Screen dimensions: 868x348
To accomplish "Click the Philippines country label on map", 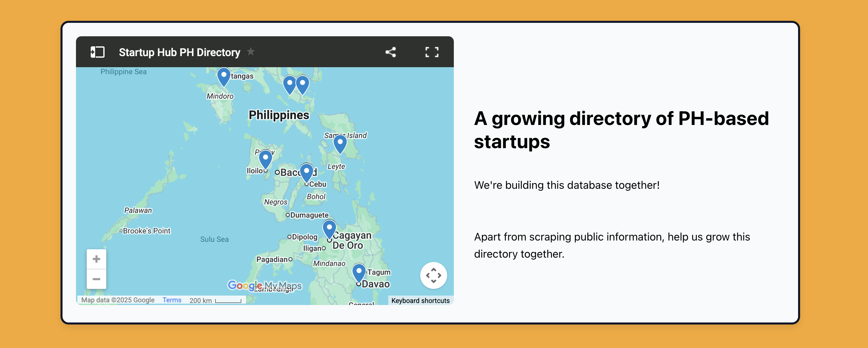I will (x=279, y=115).
